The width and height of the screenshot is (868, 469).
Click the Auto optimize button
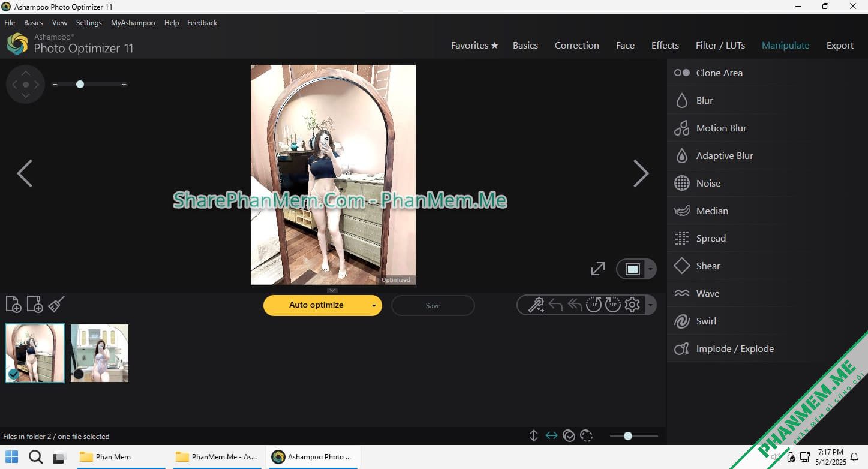316,305
